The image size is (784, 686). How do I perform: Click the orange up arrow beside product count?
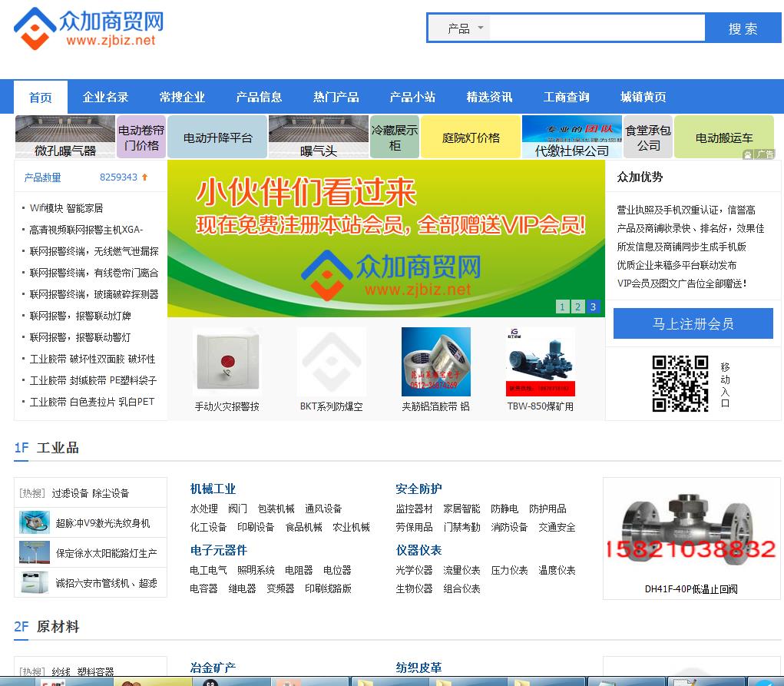pyautogui.click(x=144, y=177)
